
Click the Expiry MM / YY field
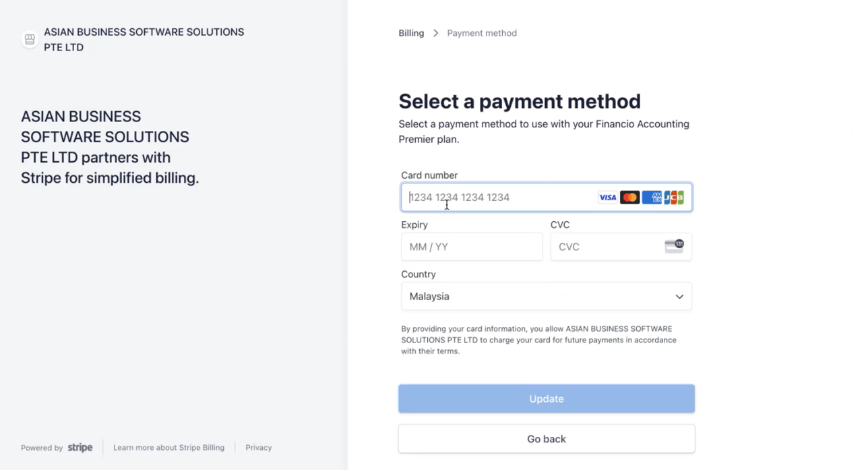click(x=472, y=247)
